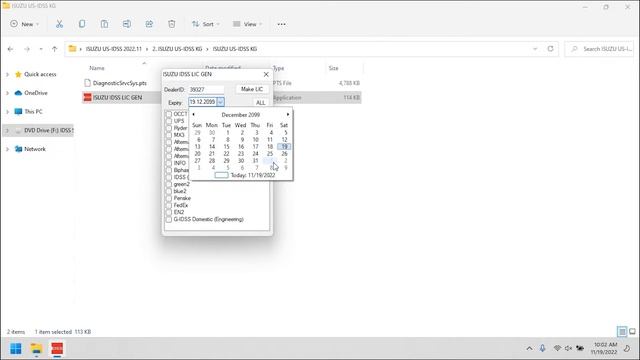Viewport: 640px width, 360px height.
Task: Pick December 31 in the calendar
Action: 256,161
